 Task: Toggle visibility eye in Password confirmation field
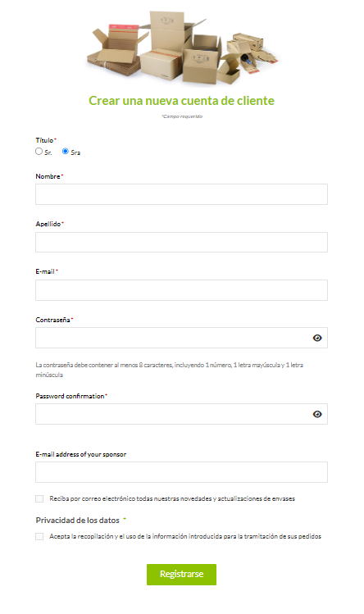click(317, 414)
